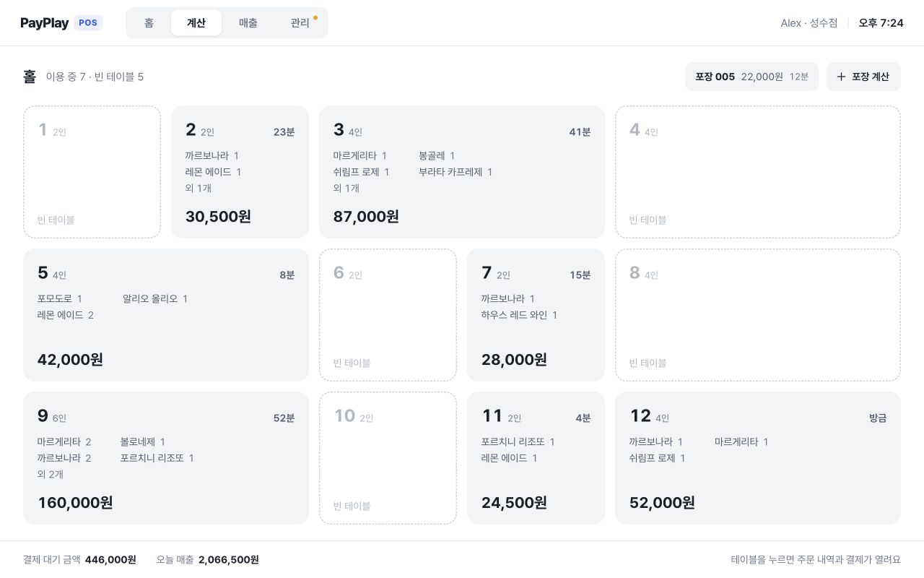924x578 pixels.
Task: Click the 오후 7:24 clock
Action: pyautogui.click(x=881, y=23)
